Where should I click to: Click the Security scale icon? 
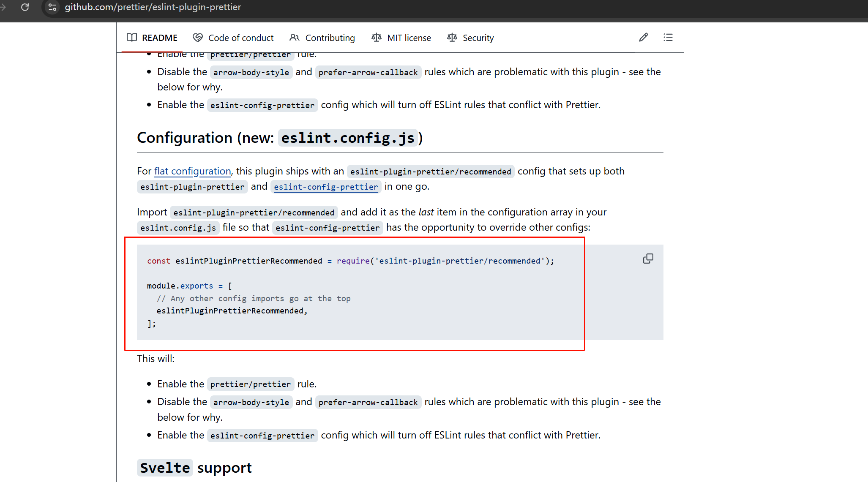pos(452,38)
